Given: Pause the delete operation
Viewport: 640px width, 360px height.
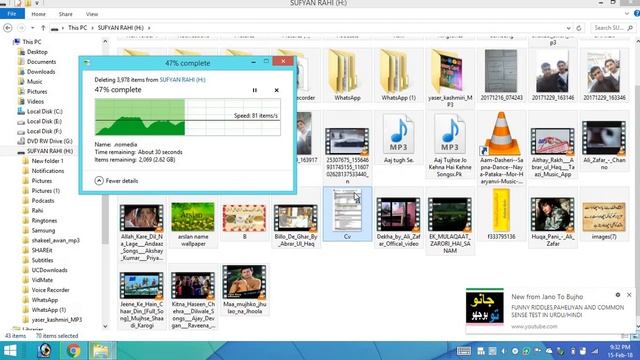Looking at the screenshot, I should 255,90.
